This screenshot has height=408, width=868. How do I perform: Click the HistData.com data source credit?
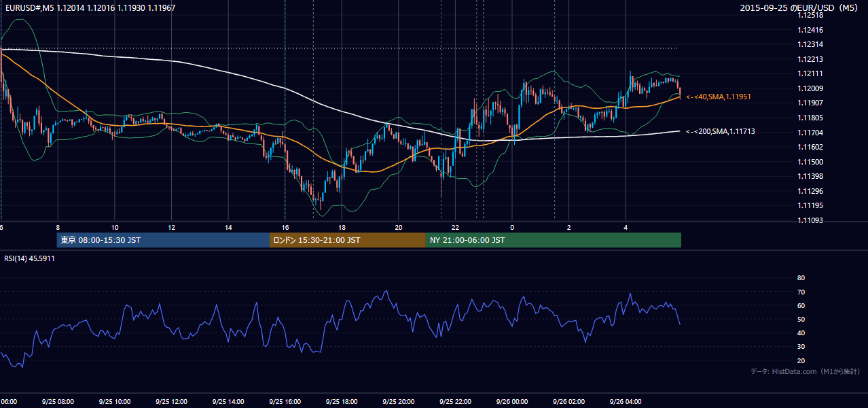(806, 371)
